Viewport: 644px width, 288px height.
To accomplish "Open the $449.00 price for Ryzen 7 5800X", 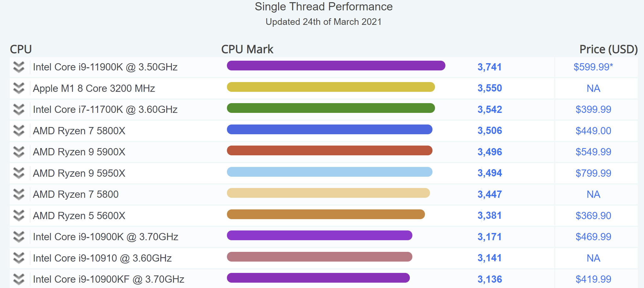I will pyautogui.click(x=593, y=131).
